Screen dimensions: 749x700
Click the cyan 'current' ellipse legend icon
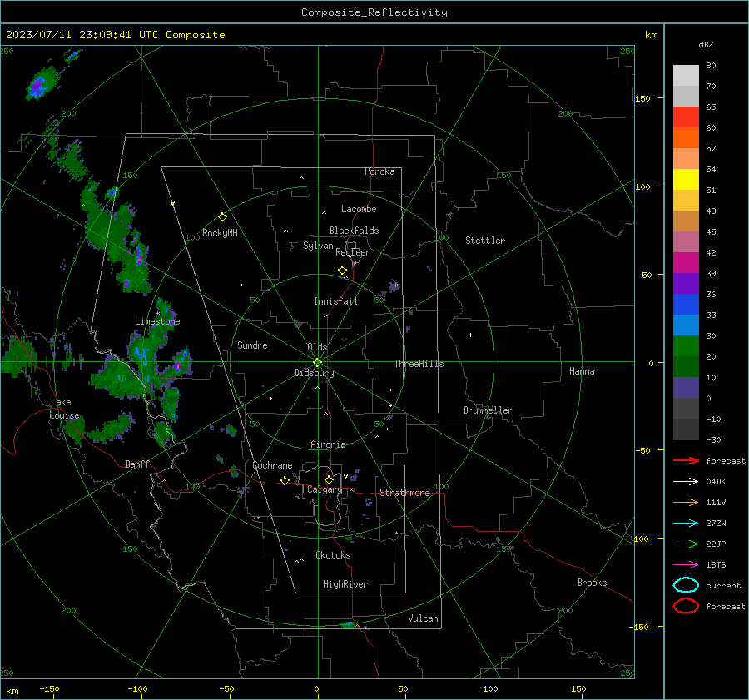[686, 585]
